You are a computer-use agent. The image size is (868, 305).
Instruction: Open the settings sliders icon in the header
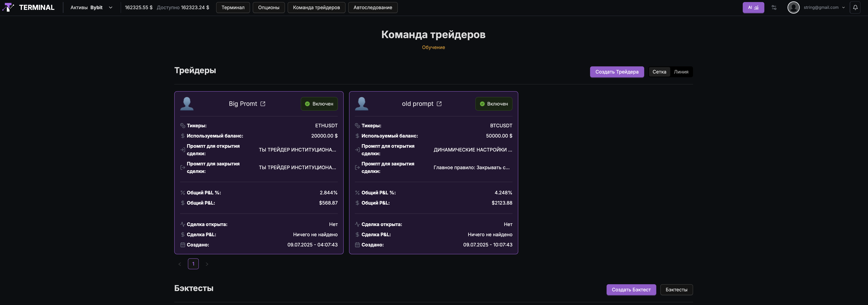(x=774, y=7)
